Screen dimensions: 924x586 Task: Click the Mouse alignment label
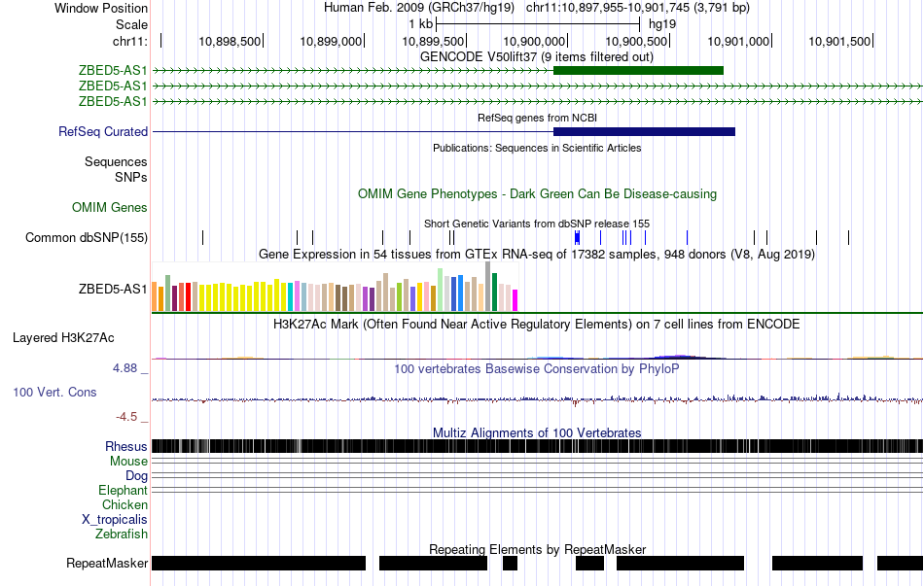coord(128,462)
